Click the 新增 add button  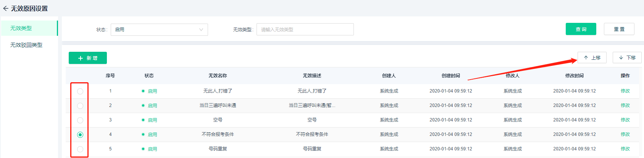point(88,58)
